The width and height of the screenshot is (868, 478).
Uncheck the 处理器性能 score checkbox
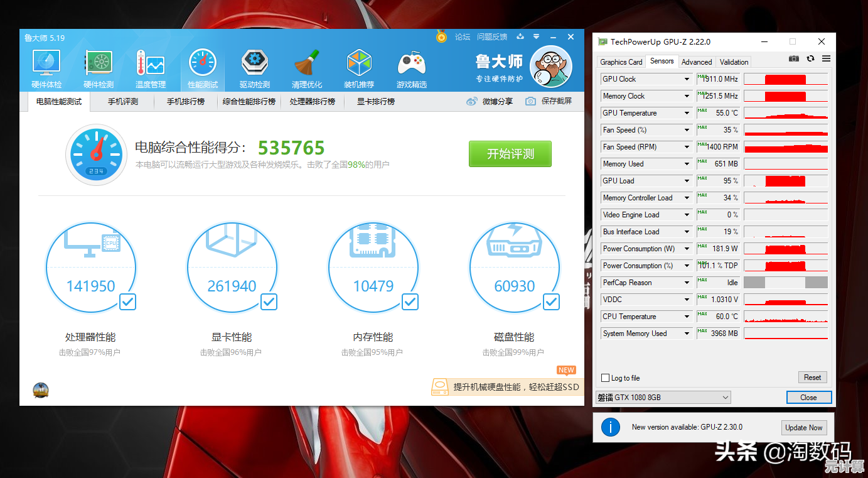(x=127, y=302)
